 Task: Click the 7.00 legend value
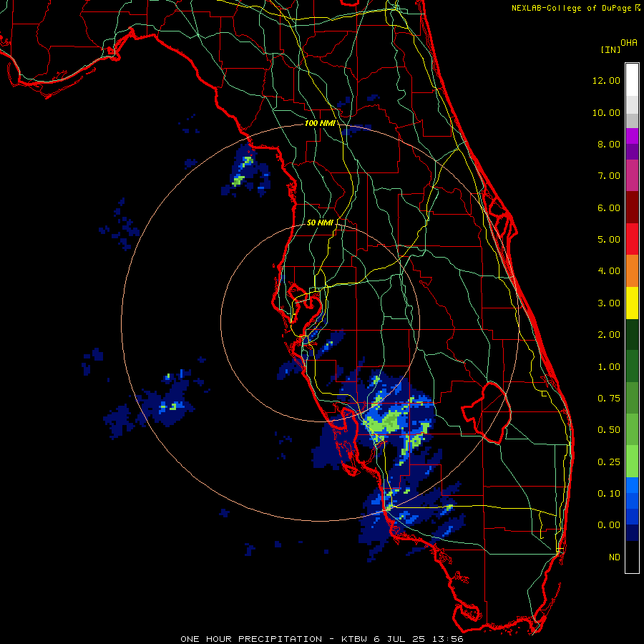[609, 176]
